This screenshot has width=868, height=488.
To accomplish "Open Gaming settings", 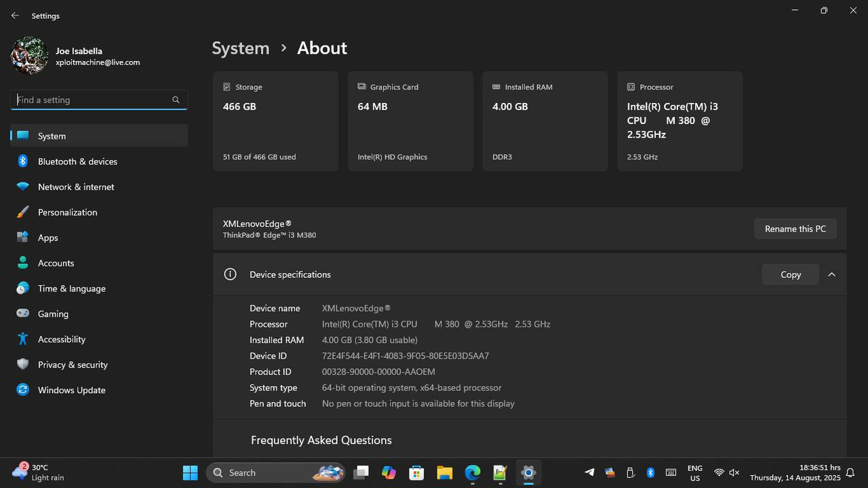I will [99, 314].
